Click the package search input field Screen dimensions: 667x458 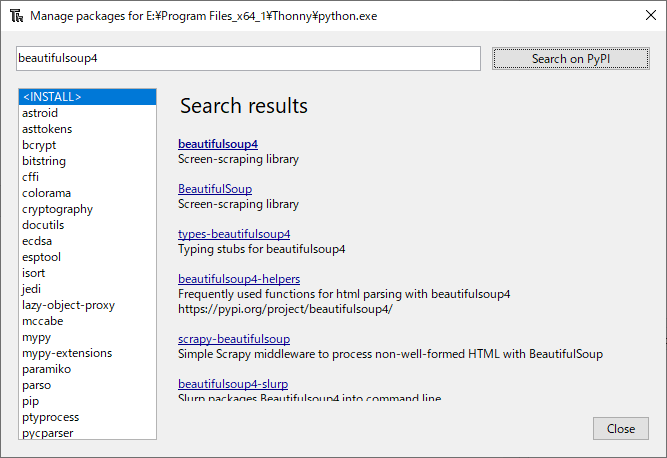click(248, 58)
